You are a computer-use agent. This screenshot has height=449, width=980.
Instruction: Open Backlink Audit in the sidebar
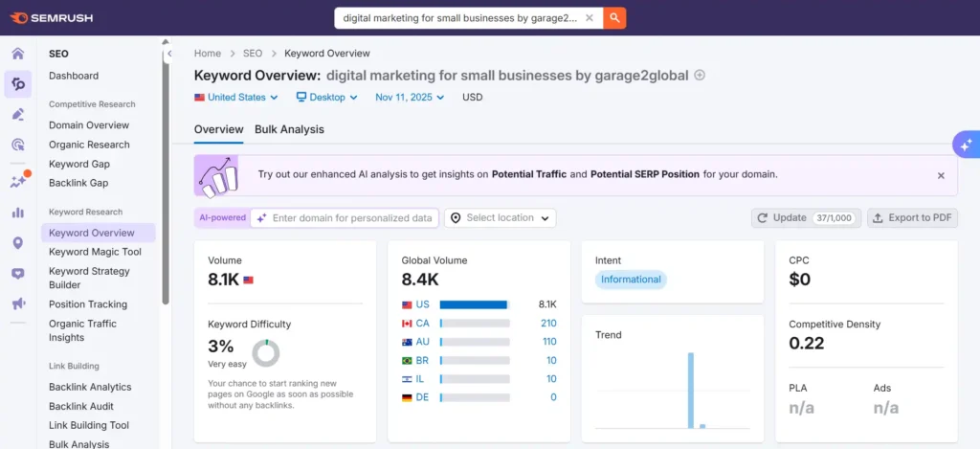[x=81, y=406]
